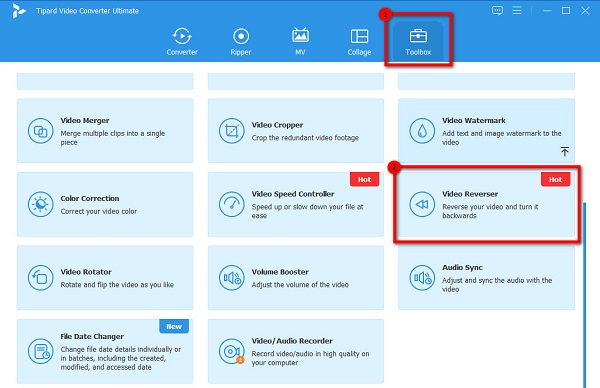Click the Video Speed Controller gauge icon
Image resolution: width=600 pixels, height=388 pixels.
(232, 204)
